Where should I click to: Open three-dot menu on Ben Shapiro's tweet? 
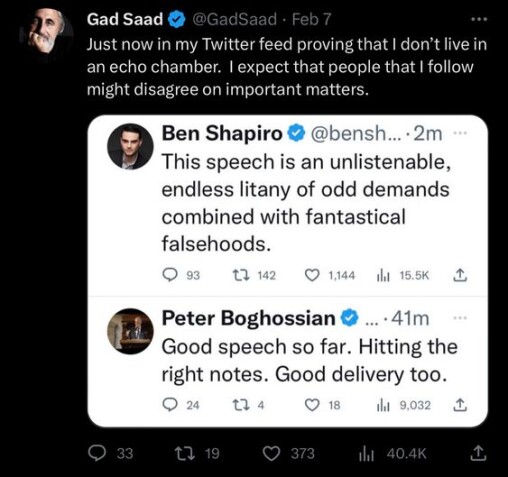(460, 133)
